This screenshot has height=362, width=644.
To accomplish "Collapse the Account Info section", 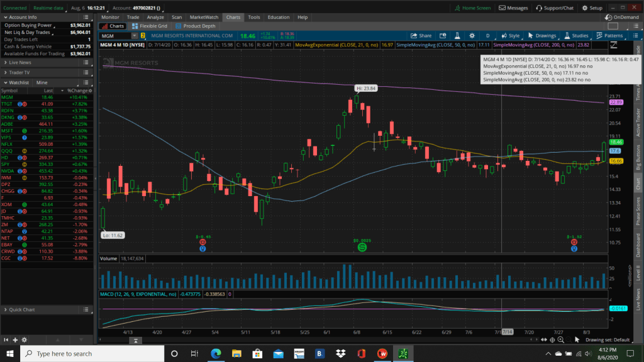I will pos(5,17).
